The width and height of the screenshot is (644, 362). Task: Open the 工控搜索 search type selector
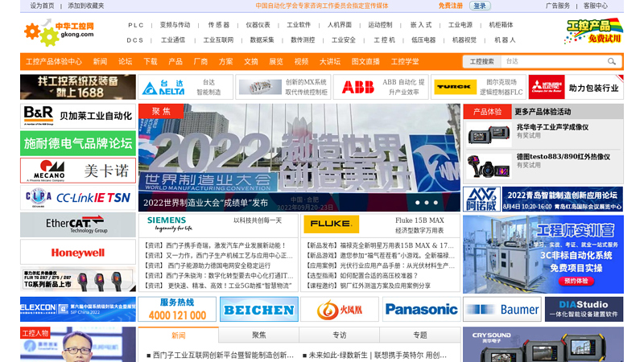pyautogui.click(x=481, y=62)
